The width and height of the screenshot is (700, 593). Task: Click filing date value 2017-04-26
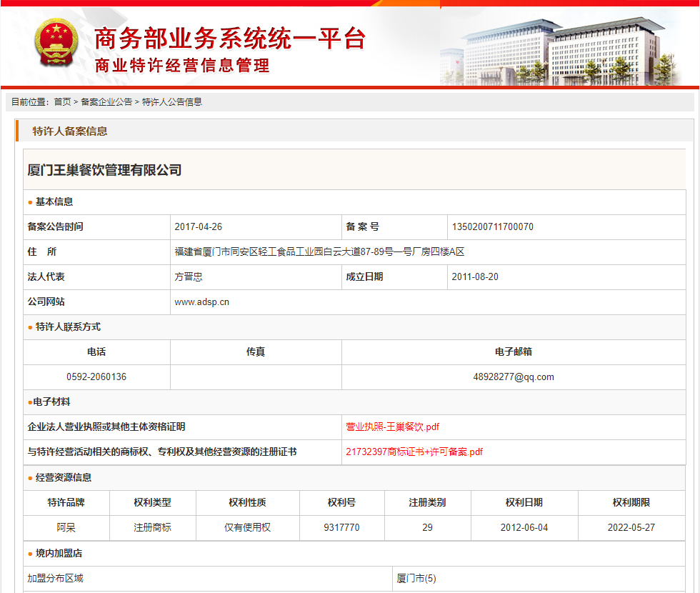click(199, 227)
